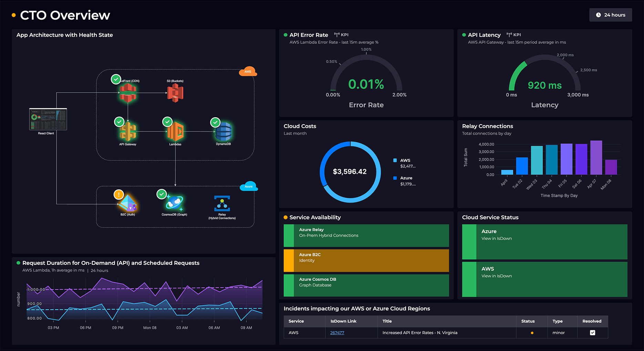
Task: Click the Relay Hybrid Connections icon
Action: tap(222, 203)
